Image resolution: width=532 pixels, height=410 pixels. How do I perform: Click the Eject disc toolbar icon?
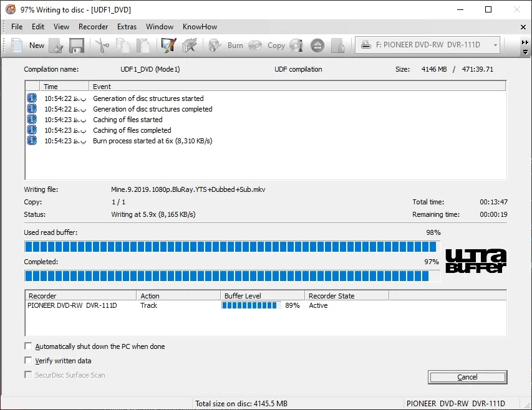pyautogui.click(x=317, y=45)
